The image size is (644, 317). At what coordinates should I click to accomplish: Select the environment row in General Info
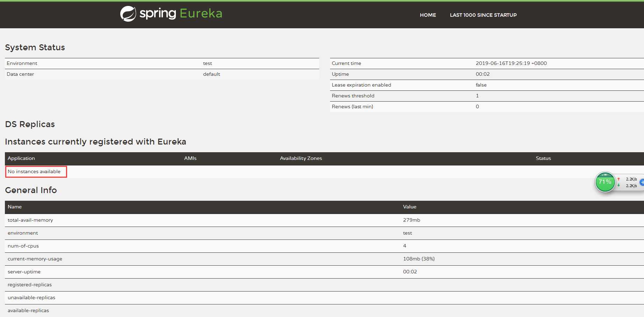point(23,233)
